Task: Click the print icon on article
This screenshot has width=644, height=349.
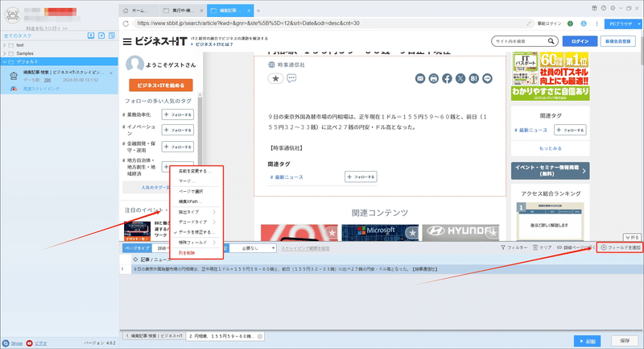Action: tap(434, 78)
